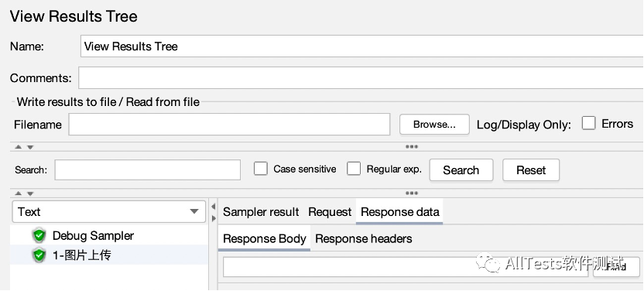Click expand-down arrow above the Text dropdown

[x=30, y=193]
